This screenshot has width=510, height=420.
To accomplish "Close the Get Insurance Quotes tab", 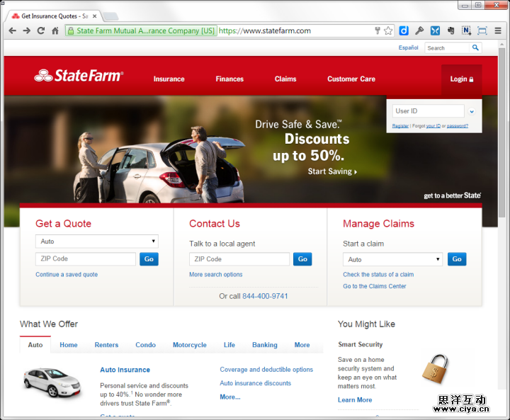I will [94, 16].
